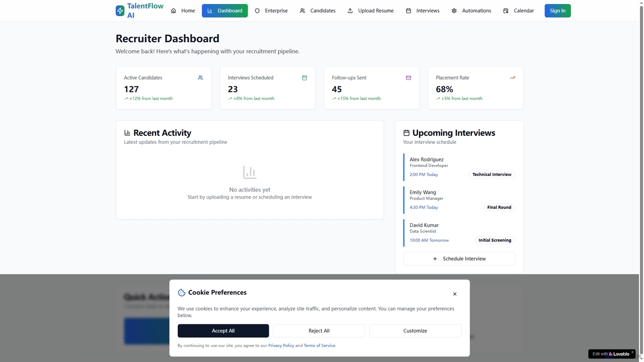Click the Customize cookies button
Image resolution: width=644 pixels, height=362 pixels.
click(x=415, y=331)
